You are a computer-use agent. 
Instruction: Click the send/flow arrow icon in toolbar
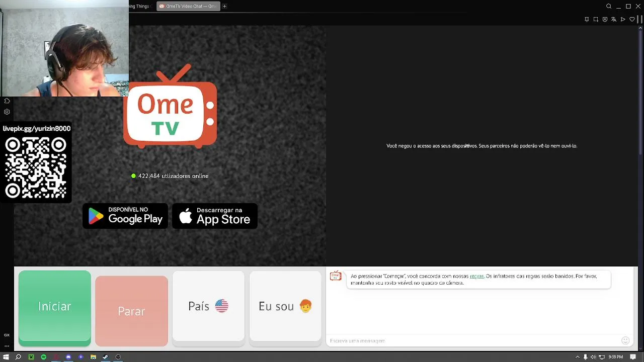623,19
